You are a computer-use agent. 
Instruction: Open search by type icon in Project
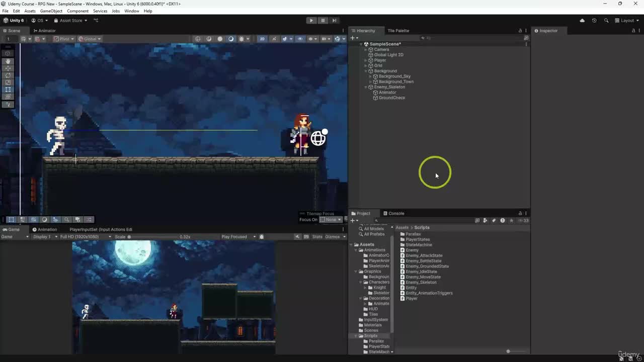[x=485, y=220]
